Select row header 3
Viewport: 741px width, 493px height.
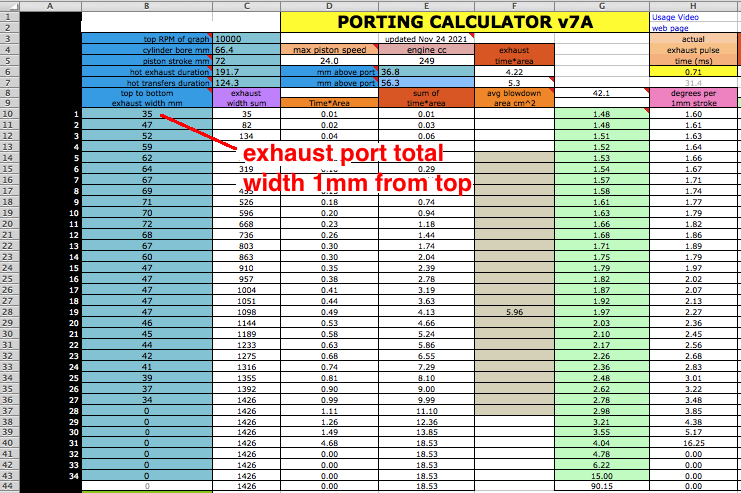pos(9,39)
